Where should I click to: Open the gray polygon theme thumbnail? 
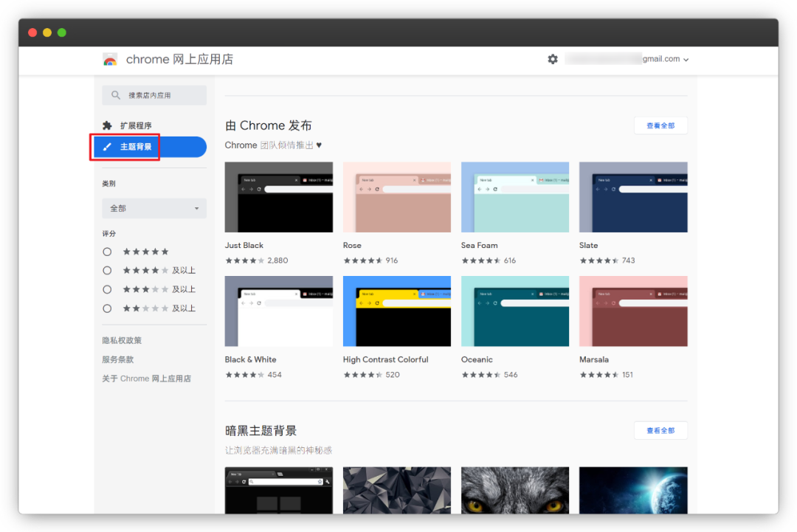(x=397, y=491)
